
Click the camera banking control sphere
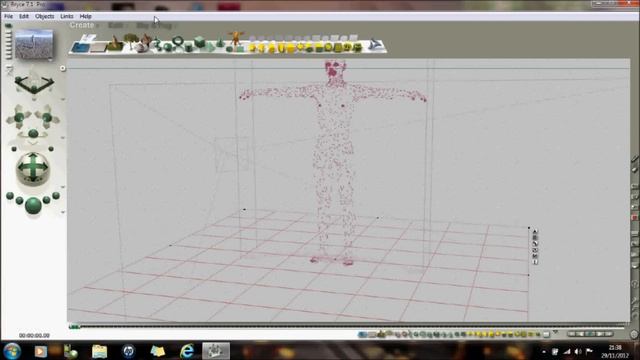[x=33, y=134]
